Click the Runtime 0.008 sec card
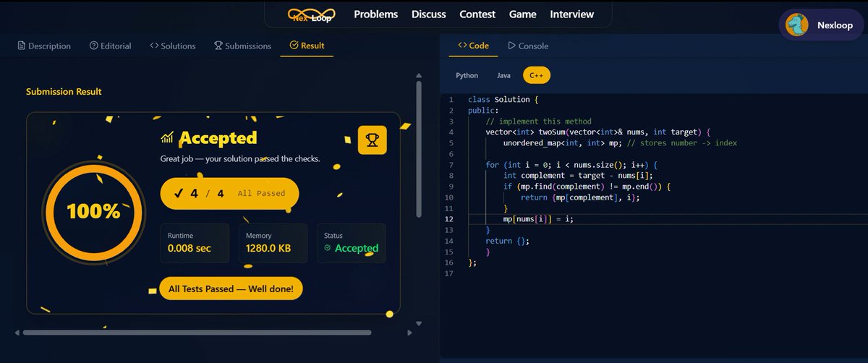868x363 pixels. tap(194, 243)
